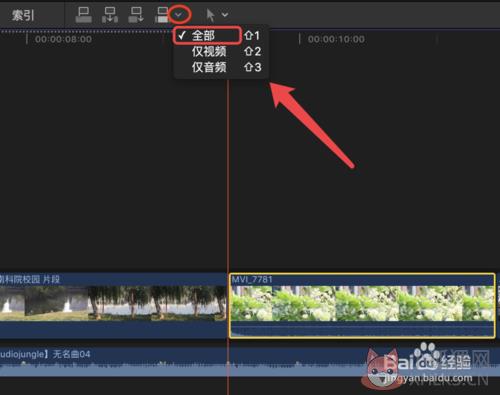The width and height of the screenshot is (500, 395).
Task: Click the append clip to storyline icon
Action: tap(136, 15)
